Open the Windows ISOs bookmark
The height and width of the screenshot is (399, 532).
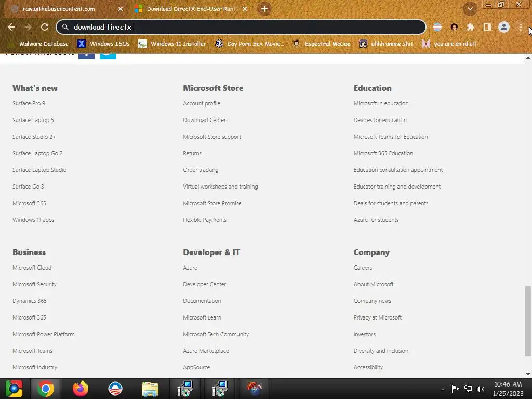pos(103,44)
